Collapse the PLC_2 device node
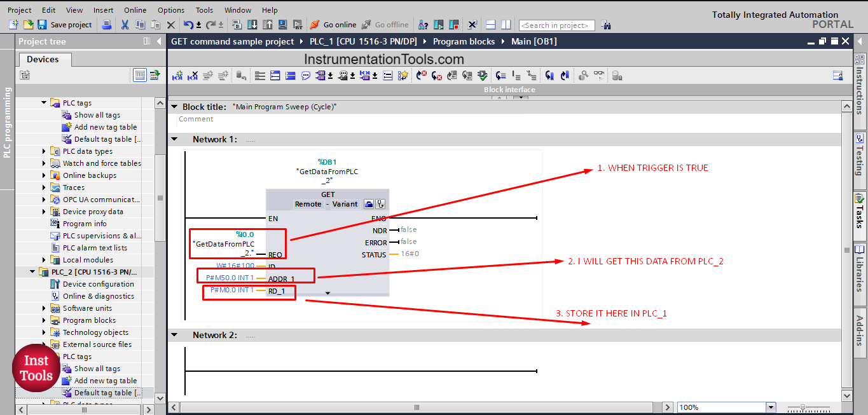Screen dimensions: 868x415 click(32, 272)
